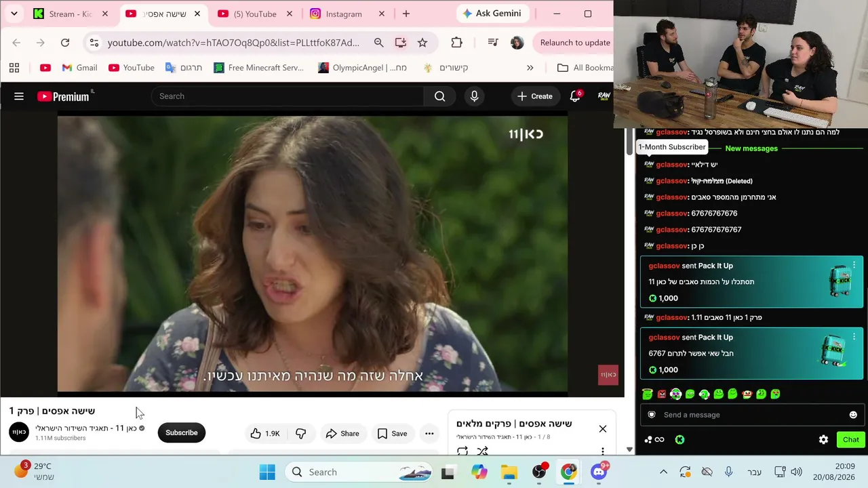Bookmark this page with the star icon
868x488 pixels.
[x=422, y=43]
